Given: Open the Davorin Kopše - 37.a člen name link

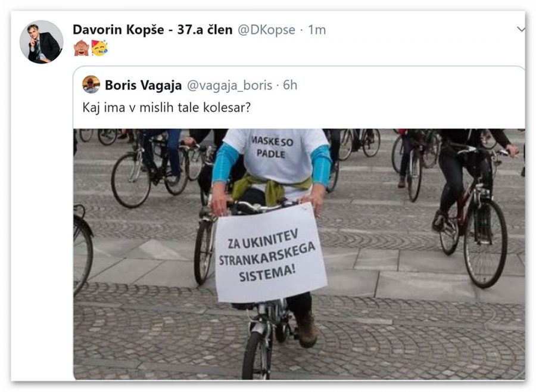Looking at the screenshot, I should [x=153, y=30].
